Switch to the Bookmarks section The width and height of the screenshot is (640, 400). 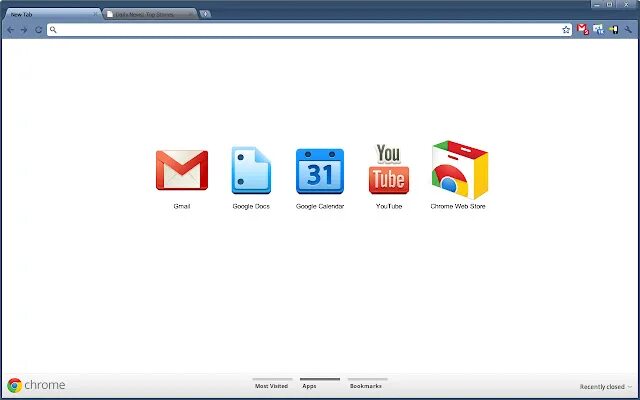click(367, 384)
